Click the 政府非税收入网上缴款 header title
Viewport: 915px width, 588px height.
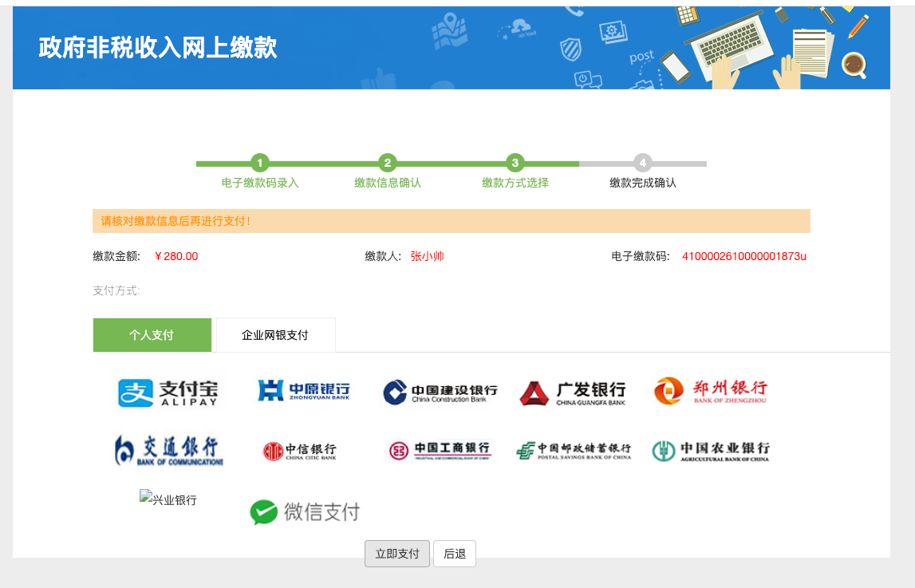tap(158, 47)
